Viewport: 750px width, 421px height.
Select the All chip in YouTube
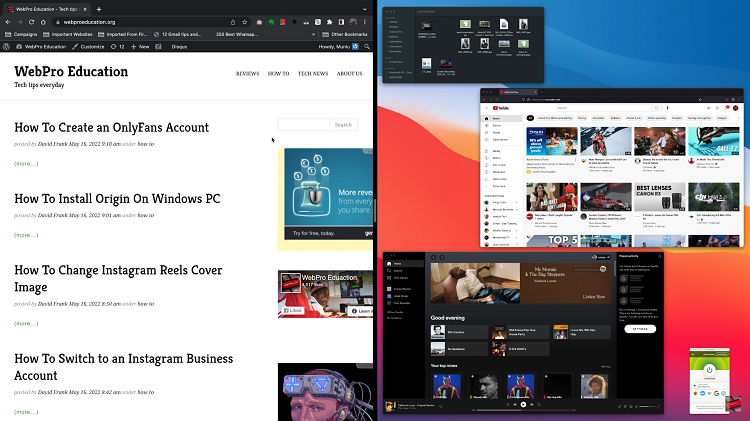pos(530,118)
